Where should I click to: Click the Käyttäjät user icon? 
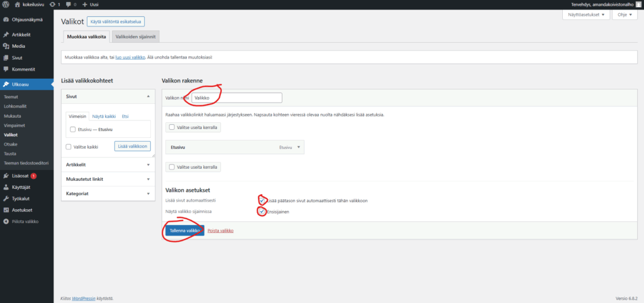click(x=6, y=187)
